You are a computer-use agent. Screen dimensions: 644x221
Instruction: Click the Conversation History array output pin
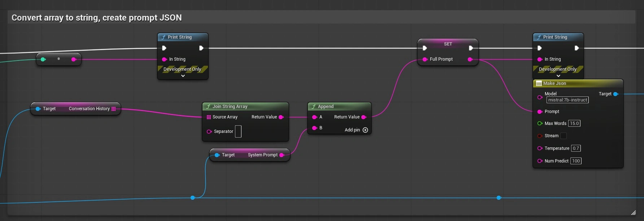click(114, 109)
